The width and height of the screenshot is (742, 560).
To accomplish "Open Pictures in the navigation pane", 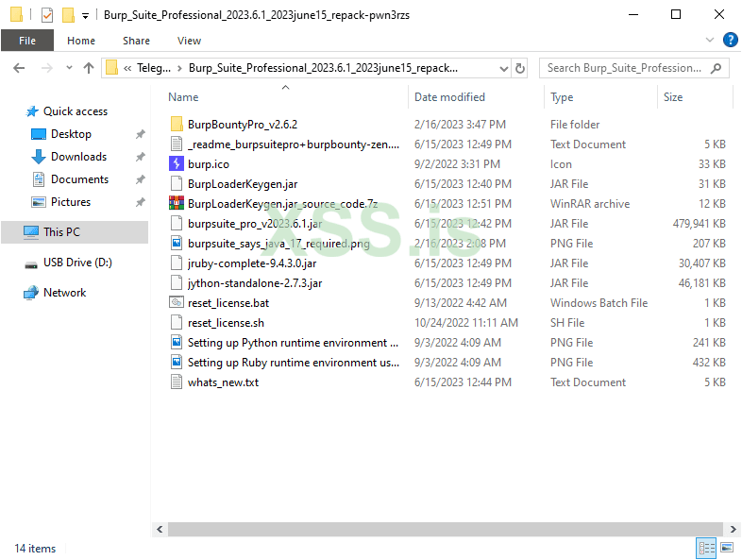I will 71,202.
